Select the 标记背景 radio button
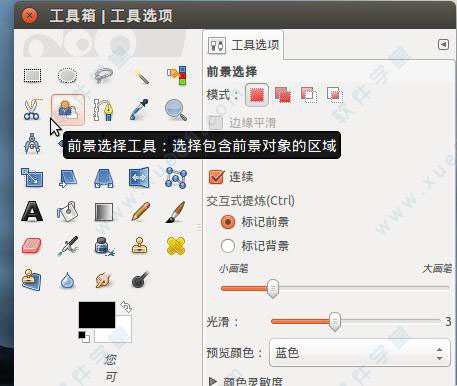 228,246
